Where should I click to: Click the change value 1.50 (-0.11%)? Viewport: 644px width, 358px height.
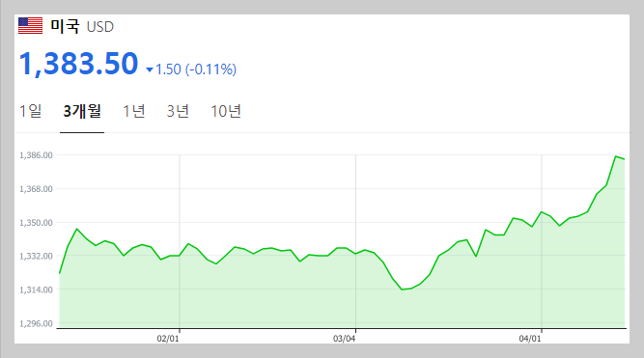coord(196,69)
